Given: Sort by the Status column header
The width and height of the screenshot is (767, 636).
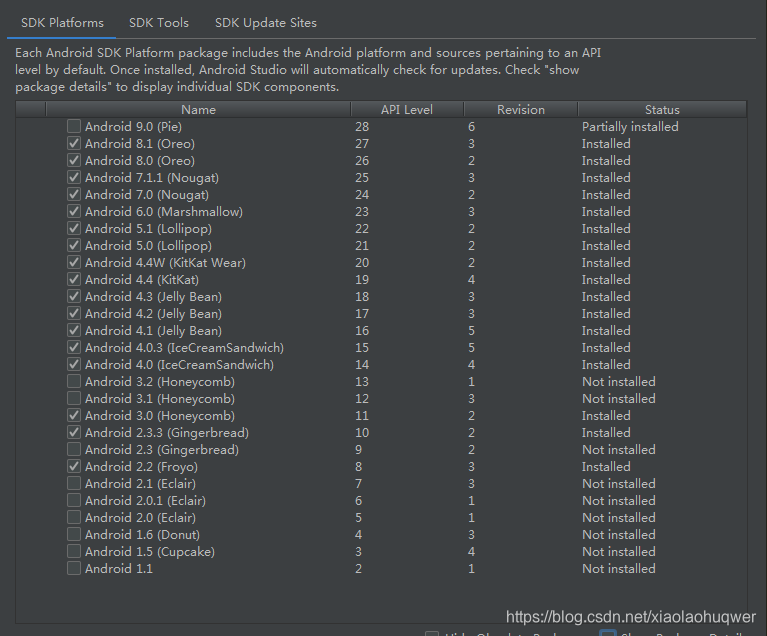Looking at the screenshot, I should [662, 110].
